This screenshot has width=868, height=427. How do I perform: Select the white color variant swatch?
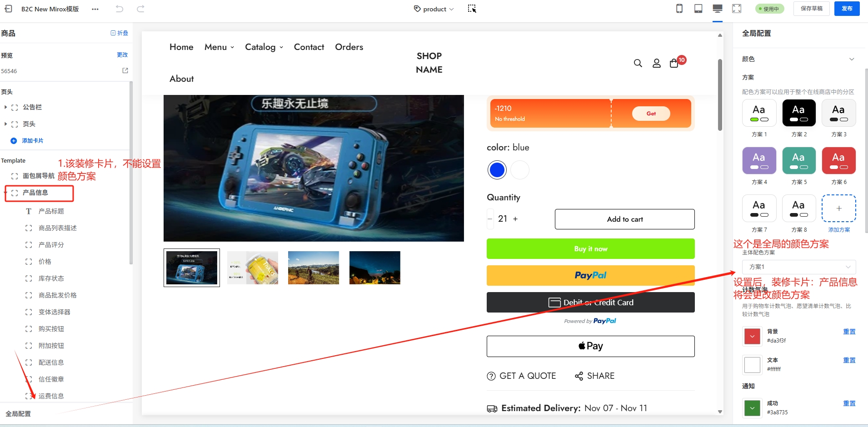tap(520, 170)
